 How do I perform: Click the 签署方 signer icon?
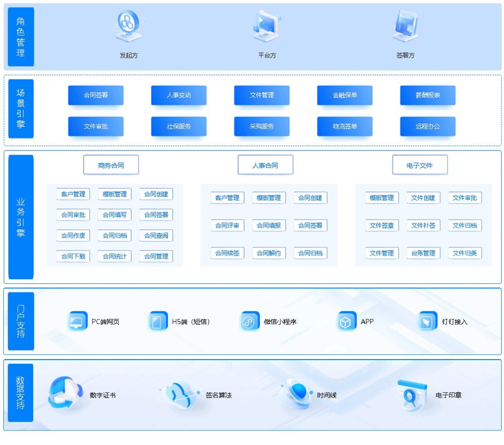point(406,26)
